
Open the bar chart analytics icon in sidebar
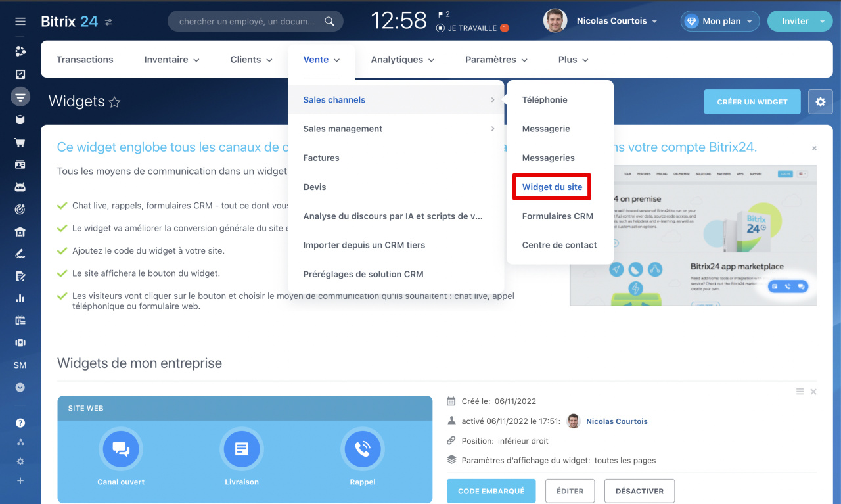click(20, 298)
